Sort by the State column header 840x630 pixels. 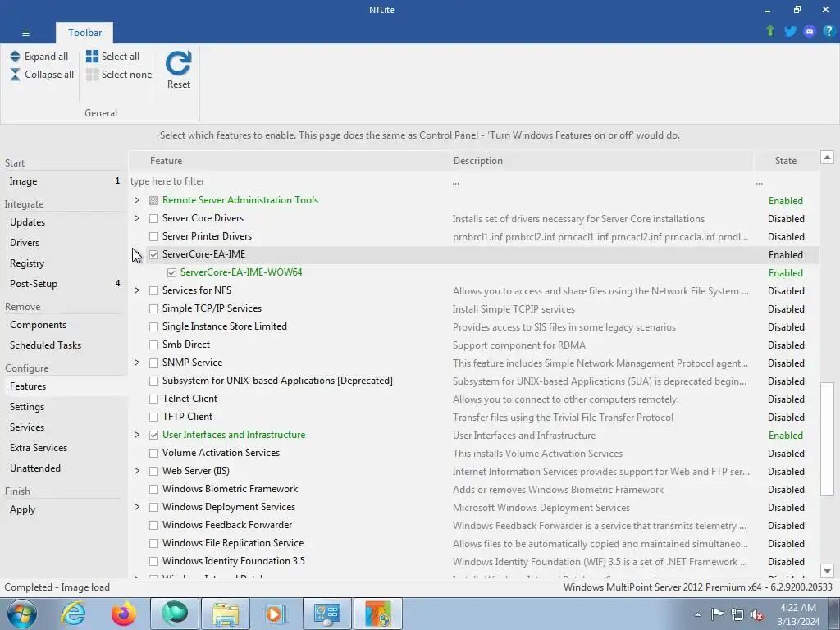pyautogui.click(x=786, y=161)
